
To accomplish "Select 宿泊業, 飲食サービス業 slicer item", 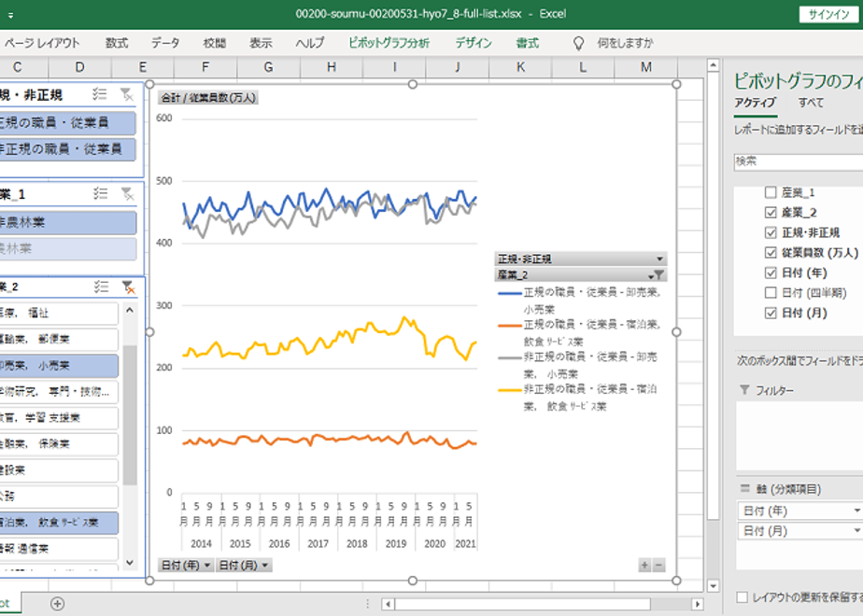I will tap(58, 523).
